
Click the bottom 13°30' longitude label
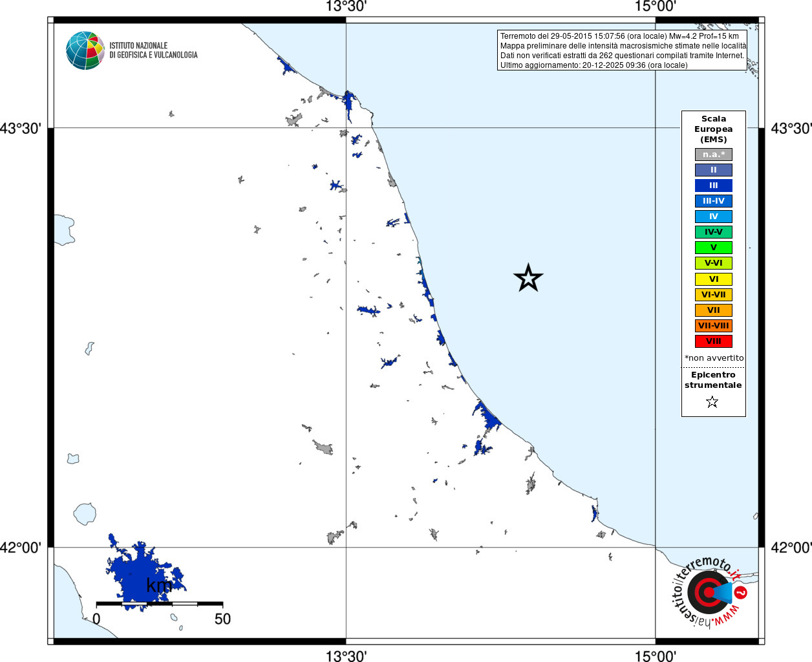[346, 656]
